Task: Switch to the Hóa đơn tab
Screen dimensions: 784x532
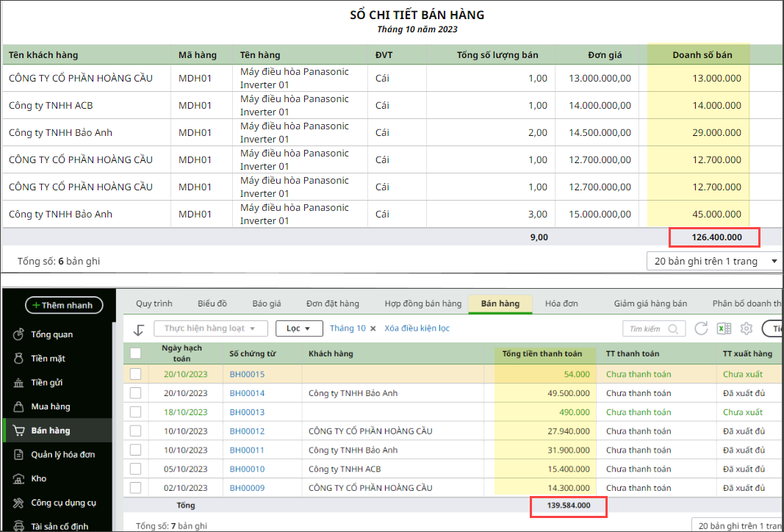Action: coord(561,303)
